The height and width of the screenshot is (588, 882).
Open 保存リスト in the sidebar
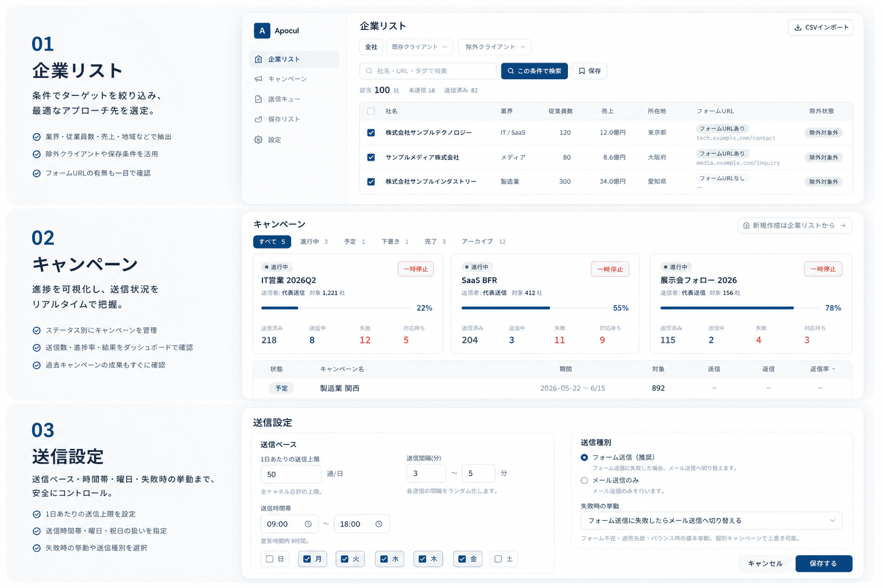294,119
